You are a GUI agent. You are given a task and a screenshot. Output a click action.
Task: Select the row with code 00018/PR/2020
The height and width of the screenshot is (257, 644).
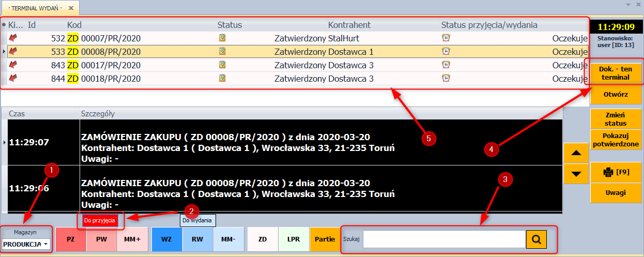(295, 78)
